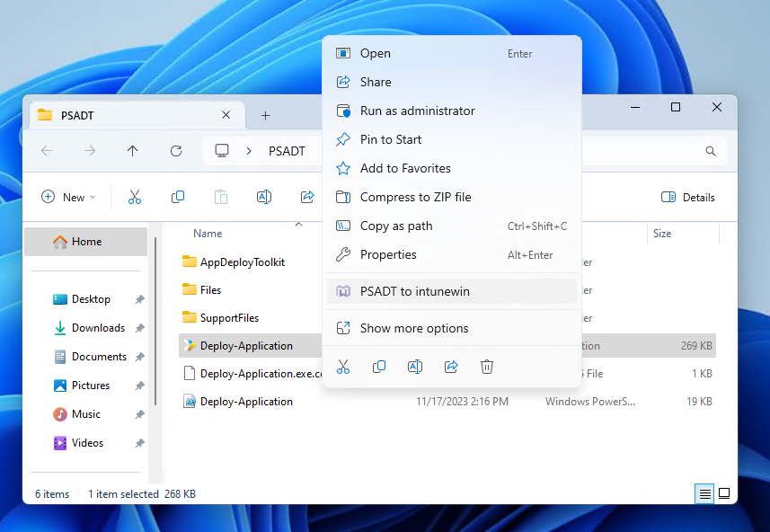The image size is (770, 532).
Task: Click the This PC monitor icon in address bar
Action: tap(222, 150)
